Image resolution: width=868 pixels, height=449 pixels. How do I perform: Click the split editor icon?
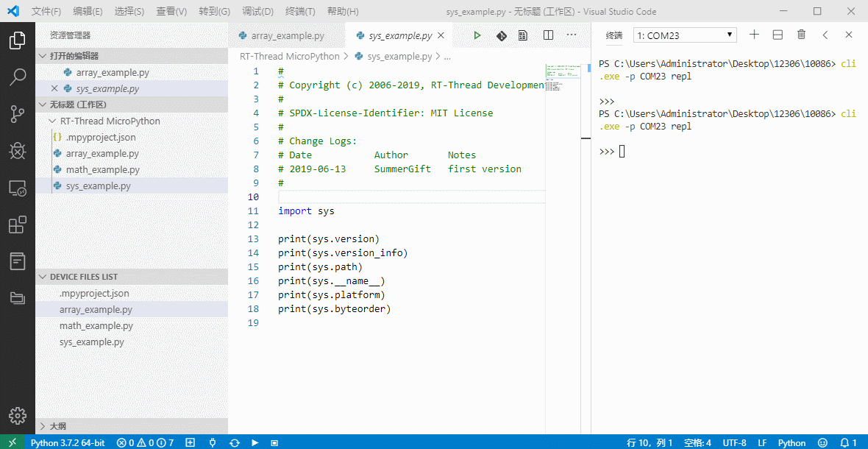pyautogui.click(x=548, y=35)
